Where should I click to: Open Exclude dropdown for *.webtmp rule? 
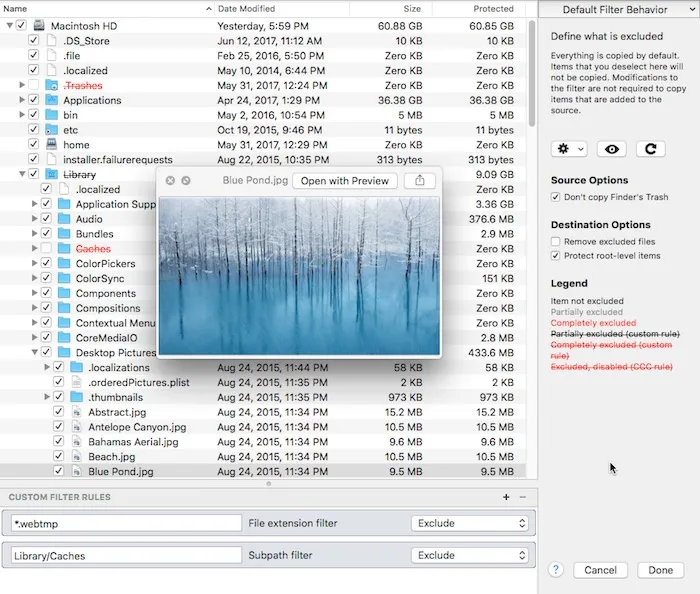(470, 523)
